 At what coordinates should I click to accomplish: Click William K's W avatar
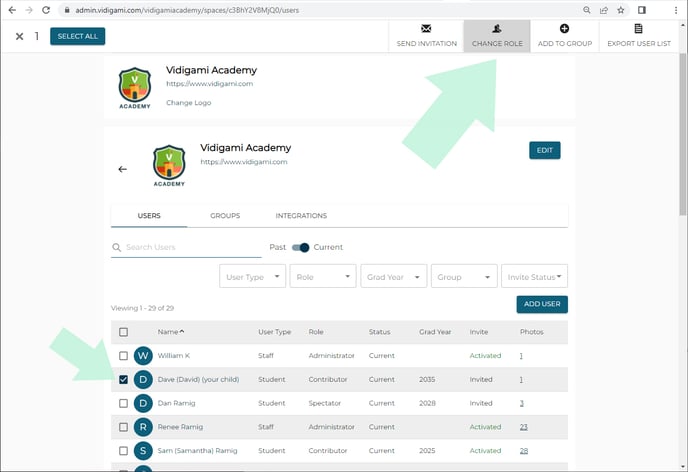[x=143, y=356]
